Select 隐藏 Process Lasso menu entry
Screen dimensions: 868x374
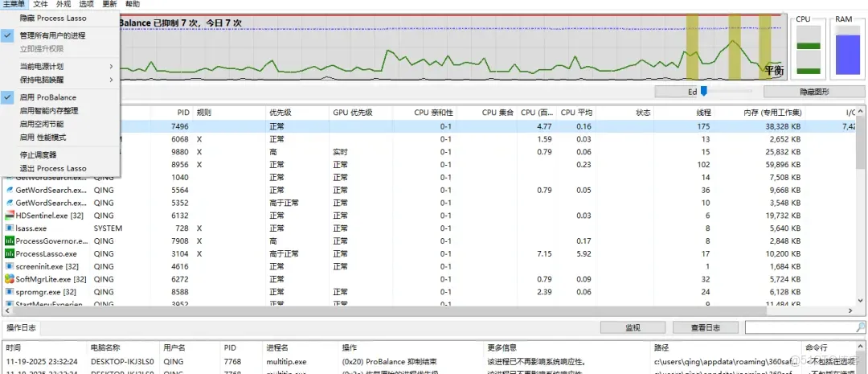point(59,18)
